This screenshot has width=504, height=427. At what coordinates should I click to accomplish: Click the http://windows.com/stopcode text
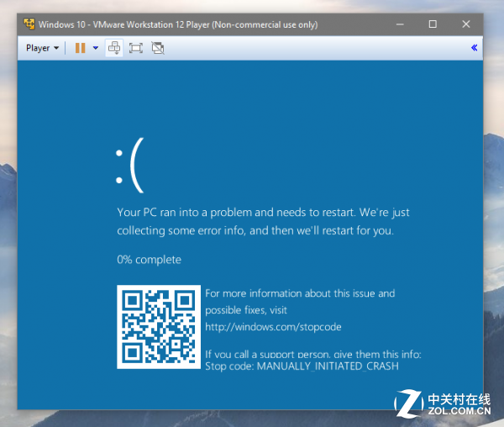click(273, 327)
